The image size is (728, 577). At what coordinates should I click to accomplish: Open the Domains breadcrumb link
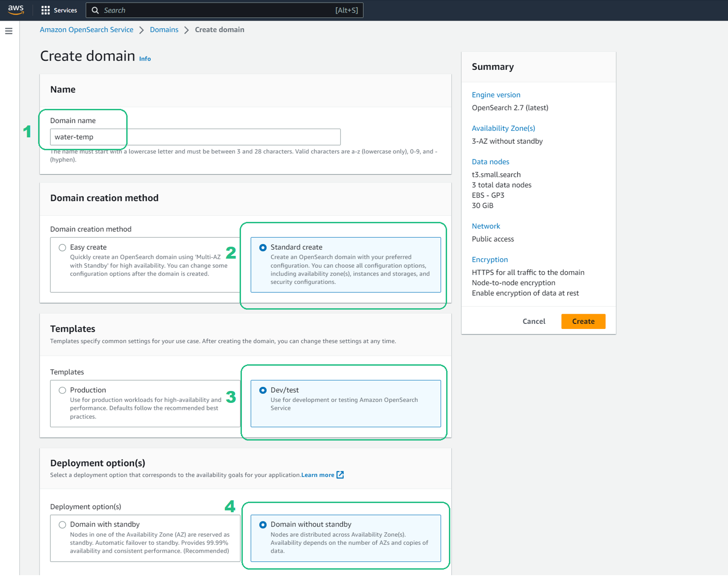(164, 29)
